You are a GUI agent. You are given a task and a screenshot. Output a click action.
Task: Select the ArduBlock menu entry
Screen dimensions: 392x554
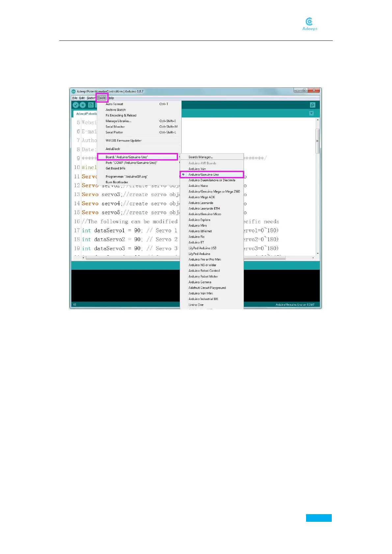pyautogui.click(x=139, y=149)
